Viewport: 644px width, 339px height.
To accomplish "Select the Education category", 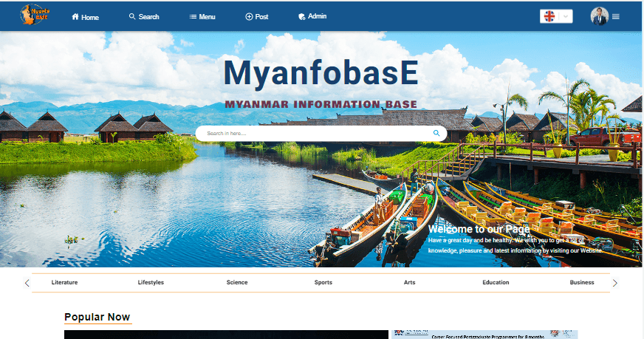I will [496, 282].
